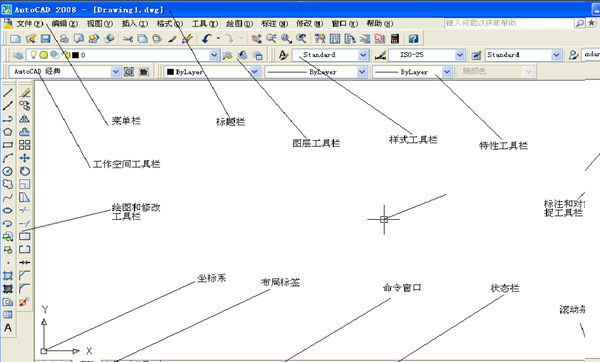Select the Spline tool
Screen dimensions: 600x362
point(8,197)
